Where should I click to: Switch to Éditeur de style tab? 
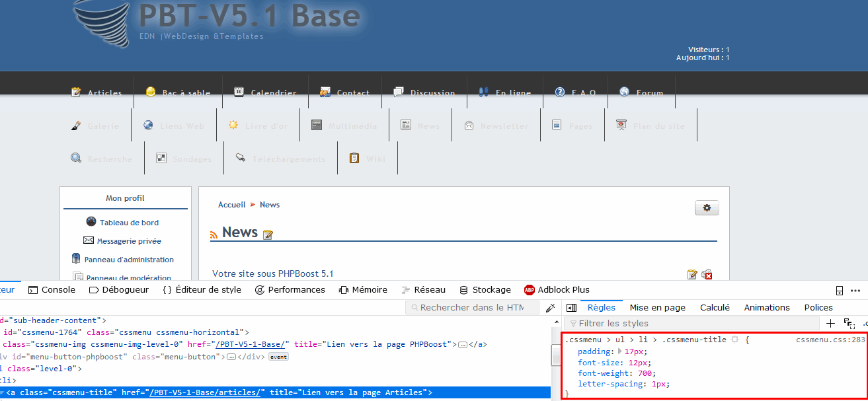[x=202, y=290]
